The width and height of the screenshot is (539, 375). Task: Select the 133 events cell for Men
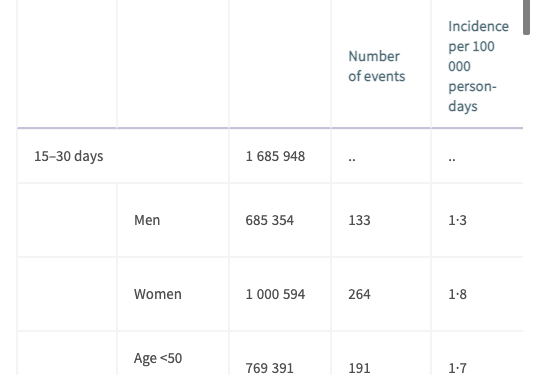pos(359,220)
